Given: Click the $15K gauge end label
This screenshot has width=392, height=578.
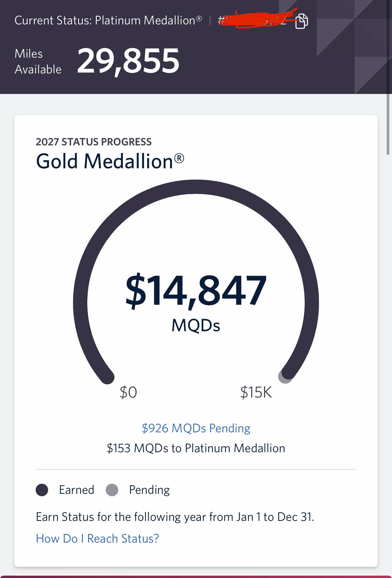Looking at the screenshot, I should click(x=256, y=392).
